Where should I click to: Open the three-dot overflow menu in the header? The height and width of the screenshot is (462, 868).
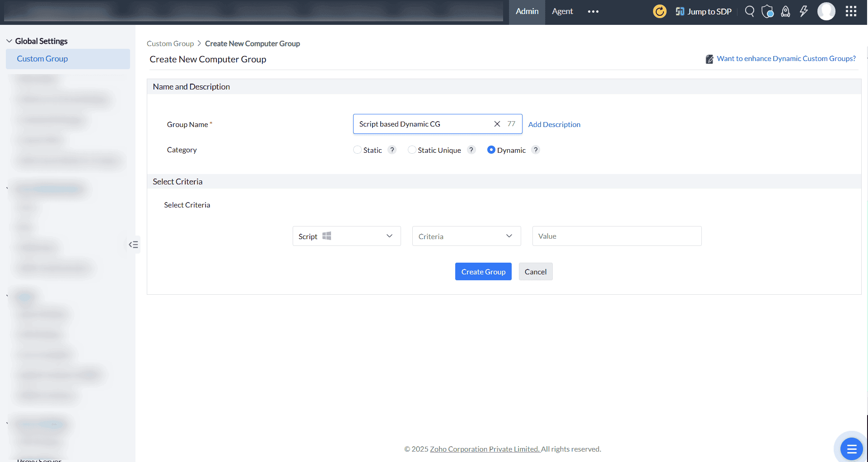(x=593, y=11)
